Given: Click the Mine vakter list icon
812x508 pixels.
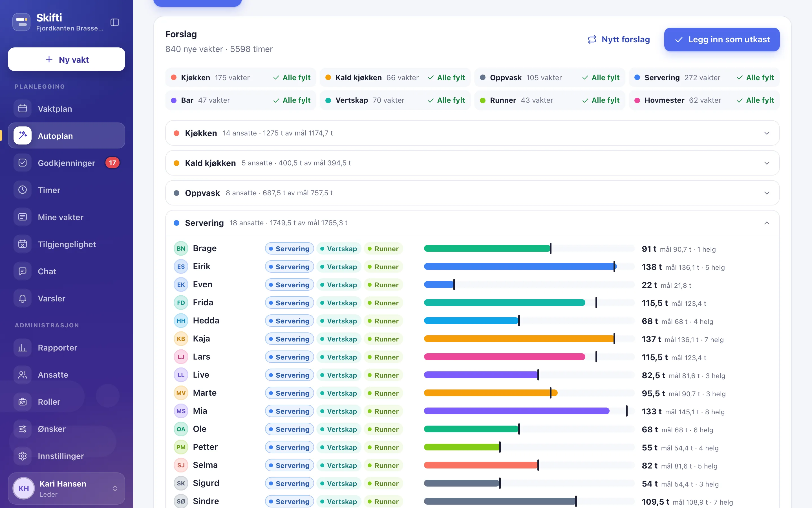Looking at the screenshot, I should (23, 217).
